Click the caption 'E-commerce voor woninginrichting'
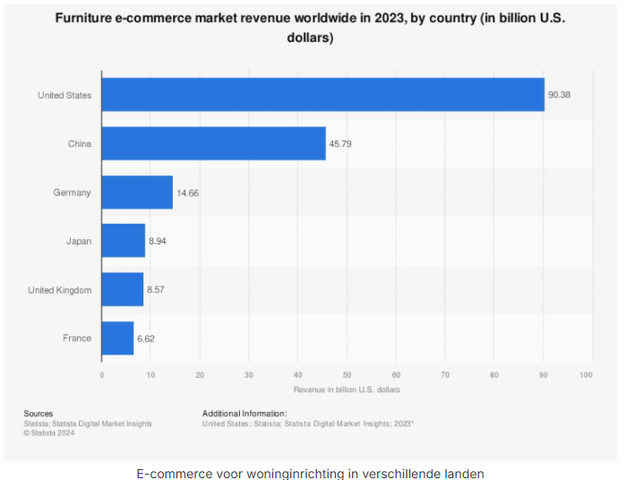The height and width of the screenshot is (480, 626). pos(312,472)
